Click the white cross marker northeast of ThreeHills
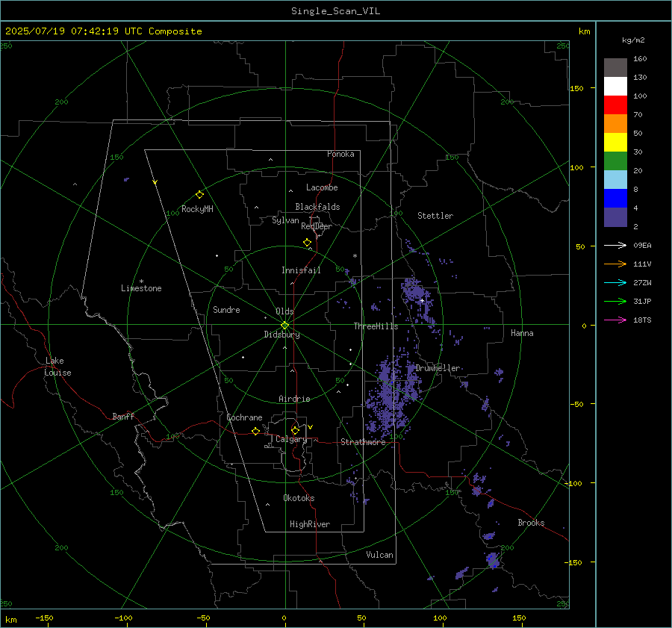The width and height of the screenshot is (672, 628). [422, 301]
